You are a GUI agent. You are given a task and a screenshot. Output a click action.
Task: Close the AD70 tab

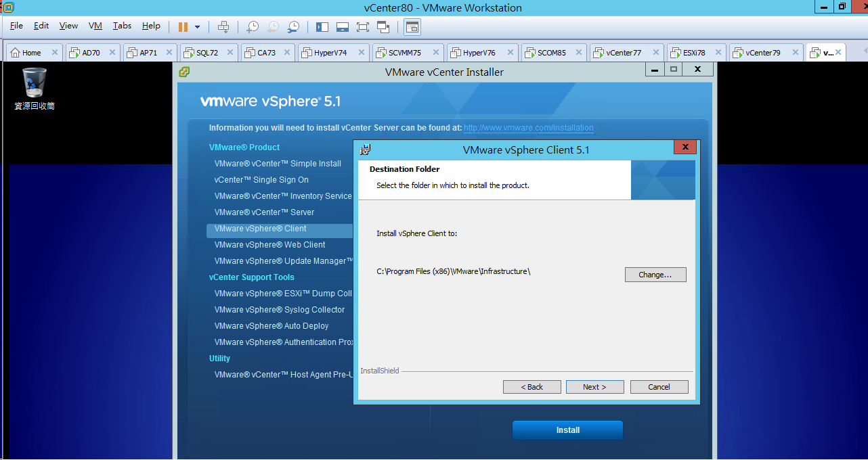tap(113, 53)
